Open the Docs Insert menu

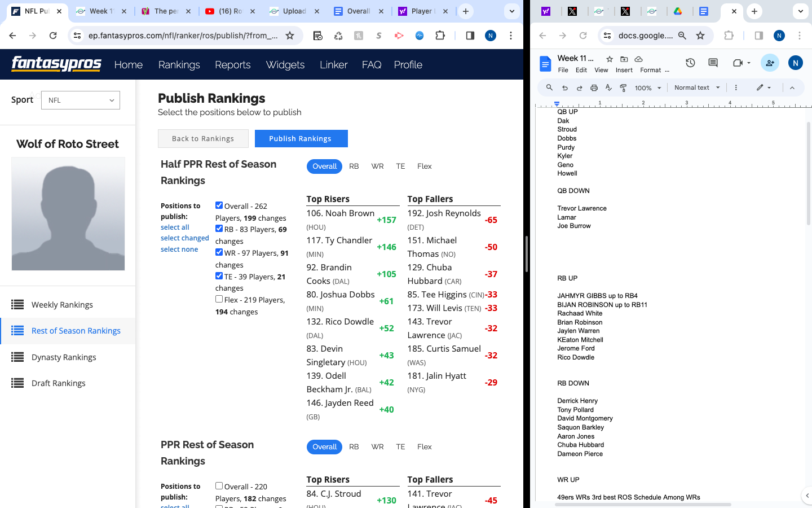point(624,70)
